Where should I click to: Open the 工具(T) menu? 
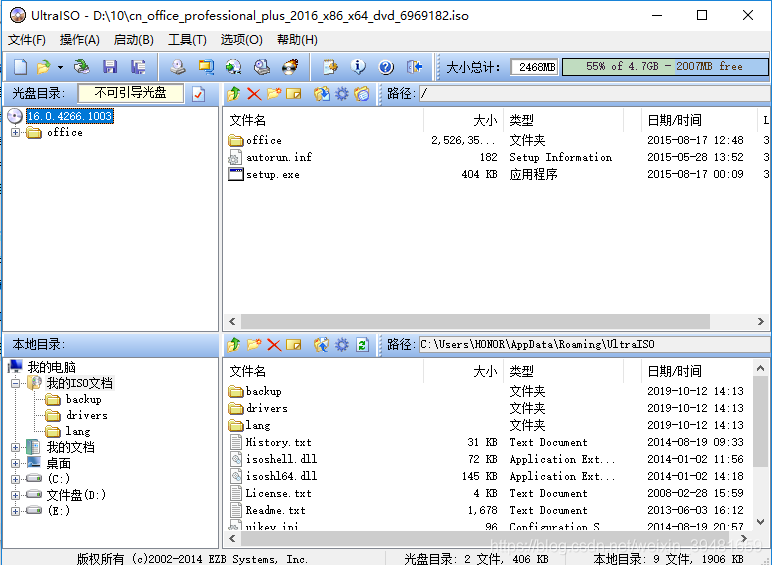pos(187,40)
